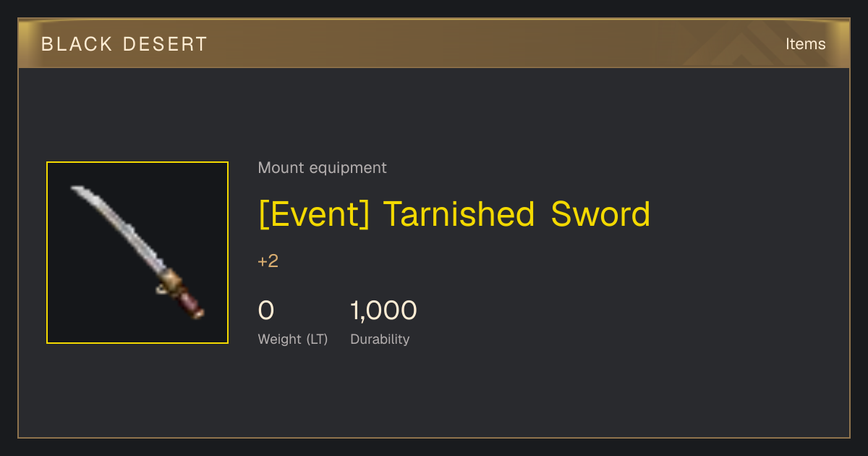Image resolution: width=868 pixels, height=456 pixels.
Task: Click the Durability label
Action: 380,339
